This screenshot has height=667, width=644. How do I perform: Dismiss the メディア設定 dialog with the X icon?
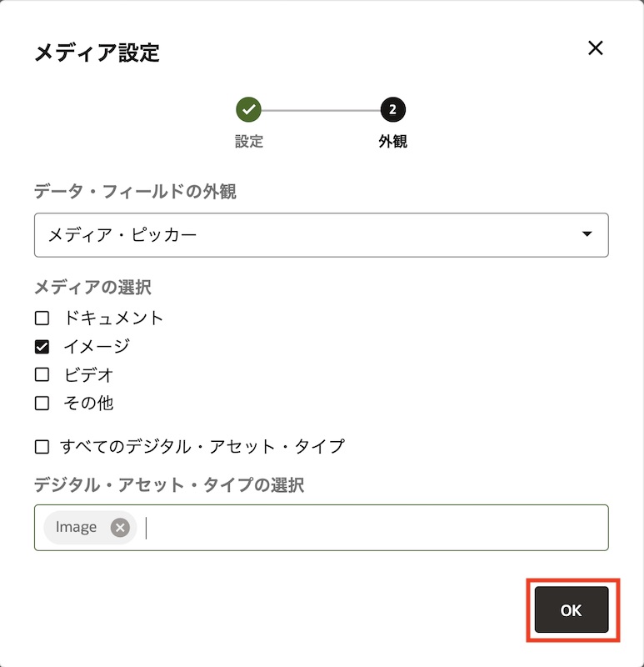click(596, 48)
